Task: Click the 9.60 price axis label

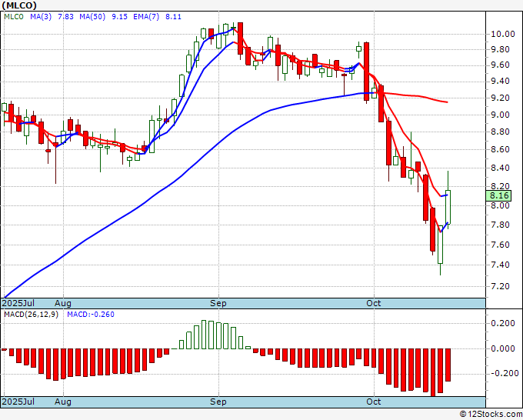Action: point(500,65)
